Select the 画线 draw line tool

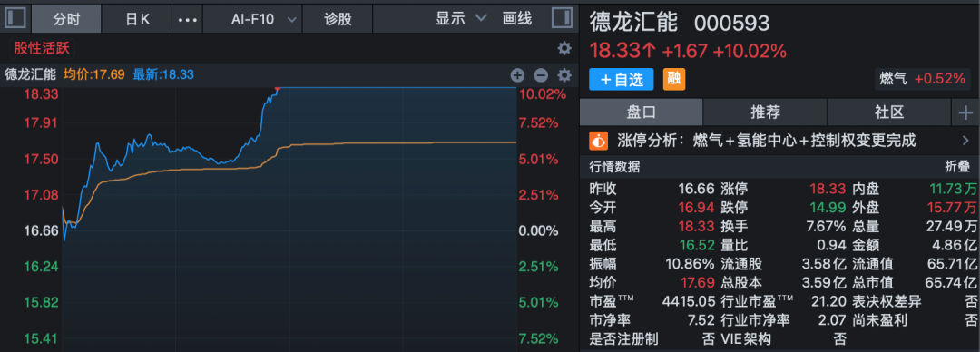[x=517, y=19]
